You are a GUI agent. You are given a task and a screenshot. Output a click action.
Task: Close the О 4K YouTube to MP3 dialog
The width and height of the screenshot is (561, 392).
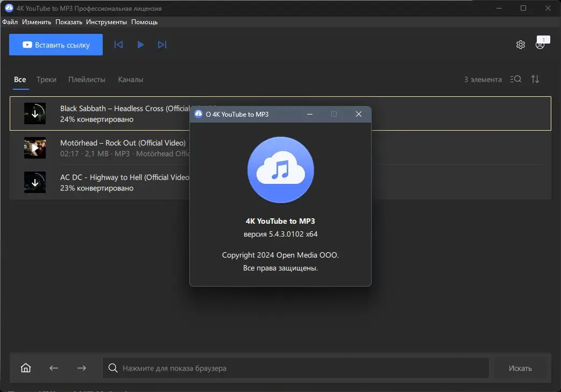(x=359, y=114)
